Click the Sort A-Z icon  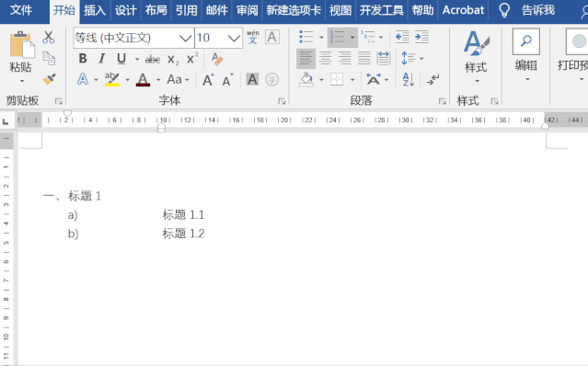coord(408,79)
